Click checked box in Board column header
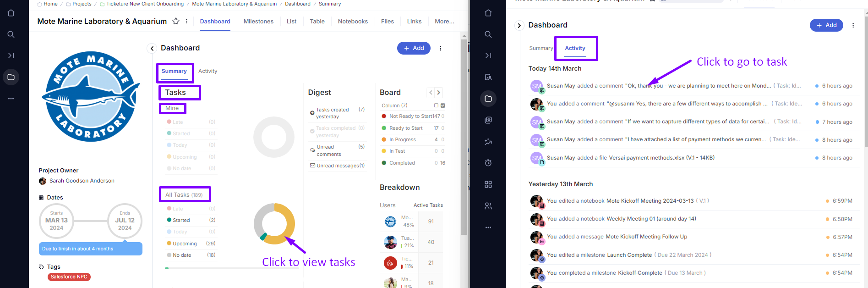This screenshot has height=288, width=868. (x=443, y=105)
